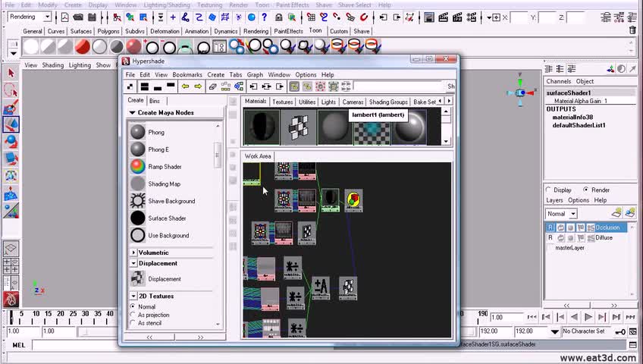Screen dimensions: 643x364
Task: Open the Normal layer mode dropdown
Action: pos(573,214)
